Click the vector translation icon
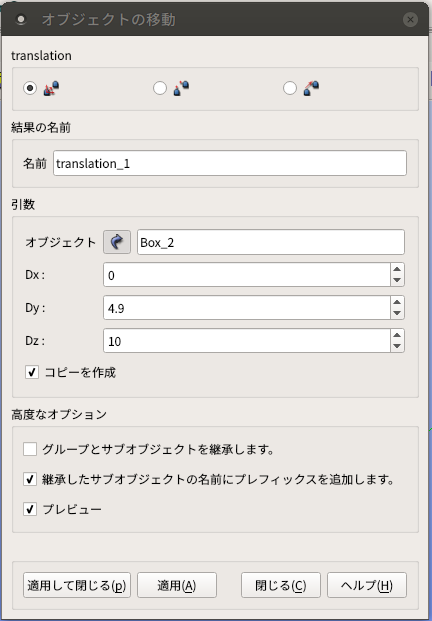This screenshot has height=621, width=432. (311, 88)
